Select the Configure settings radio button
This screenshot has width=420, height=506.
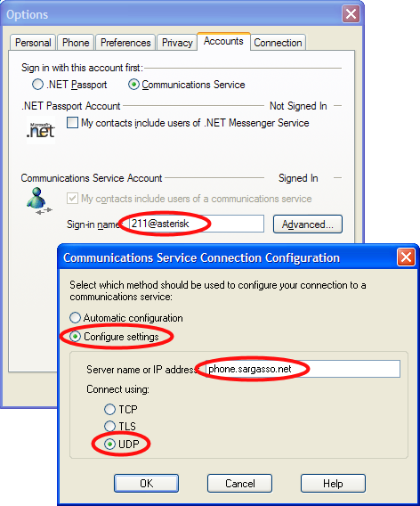75,337
